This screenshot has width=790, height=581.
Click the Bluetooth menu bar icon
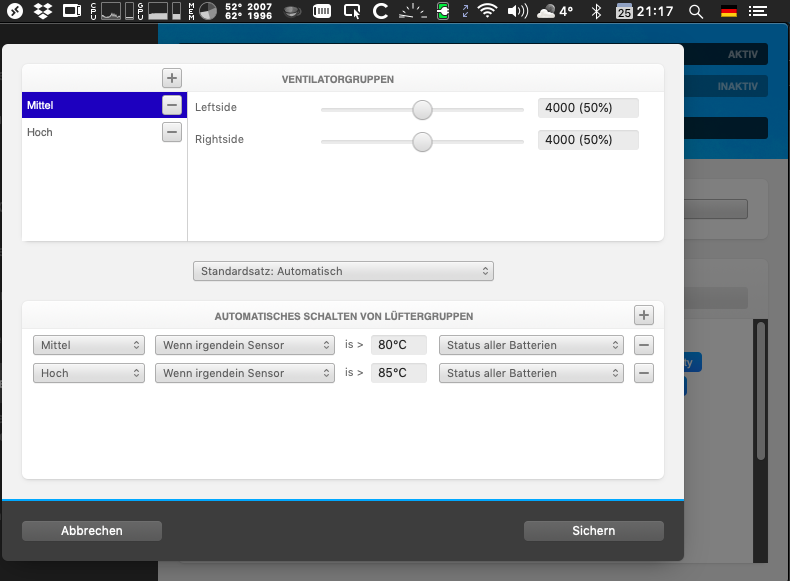pyautogui.click(x=597, y=11)
